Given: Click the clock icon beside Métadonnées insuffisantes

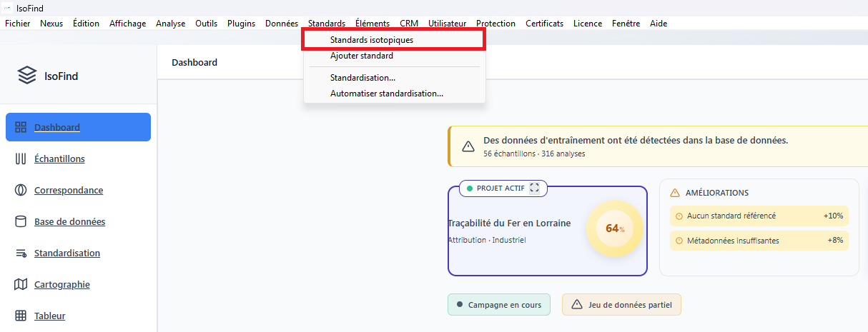Looking at the screenshot, I should 679,241.
